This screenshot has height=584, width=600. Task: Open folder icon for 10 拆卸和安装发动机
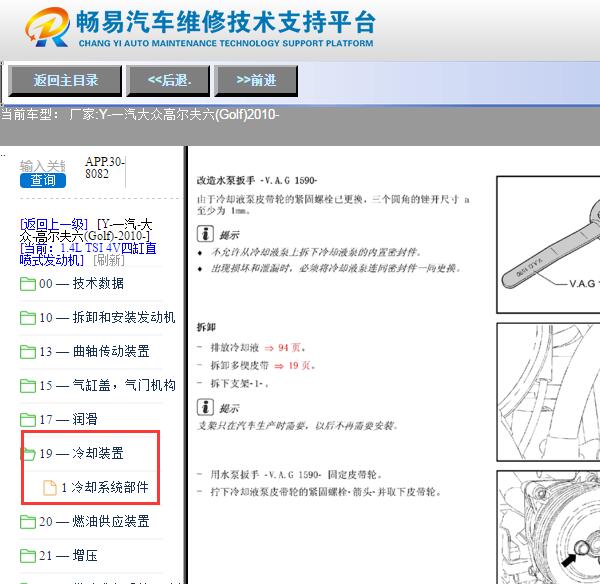coord(28,318)
